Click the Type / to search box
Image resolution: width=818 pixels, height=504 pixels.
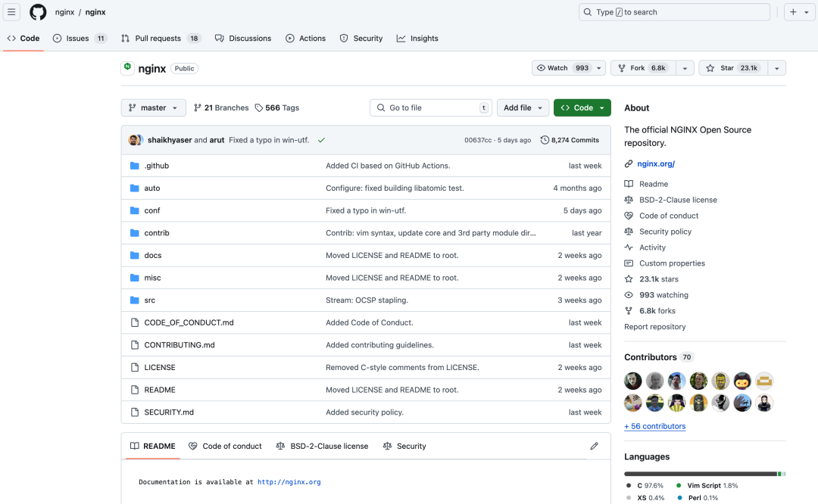coord(674,12)
